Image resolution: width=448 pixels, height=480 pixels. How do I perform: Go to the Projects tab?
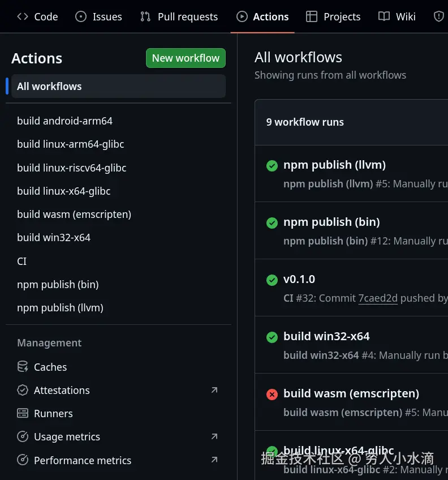333,16
